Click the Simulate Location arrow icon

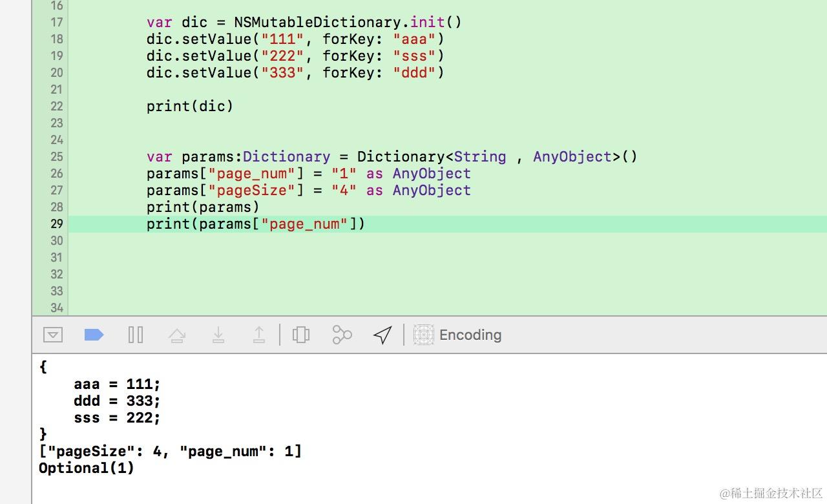[x=382, y=335]
